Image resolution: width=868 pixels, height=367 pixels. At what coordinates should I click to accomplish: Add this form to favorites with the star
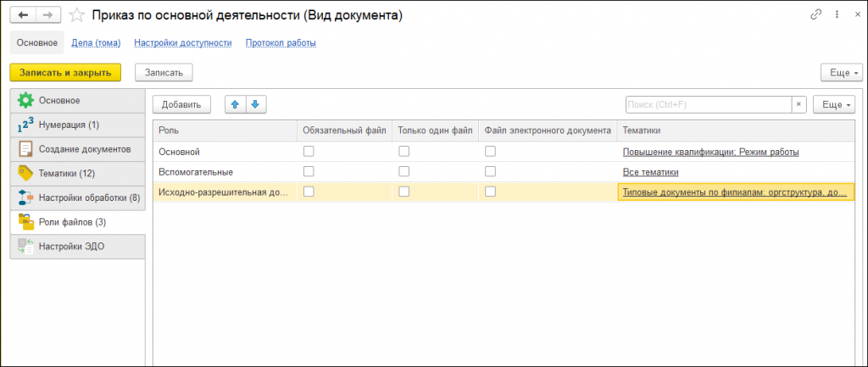[76, 15]
